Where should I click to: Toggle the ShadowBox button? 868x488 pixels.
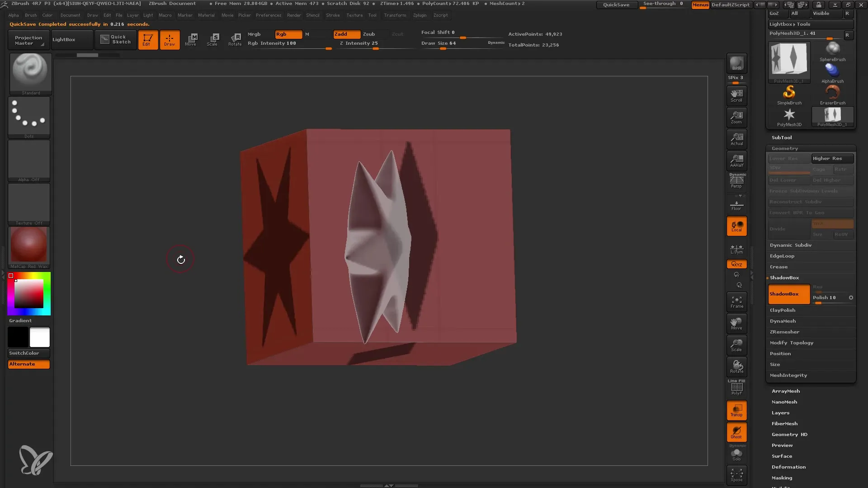pos(789,294)
